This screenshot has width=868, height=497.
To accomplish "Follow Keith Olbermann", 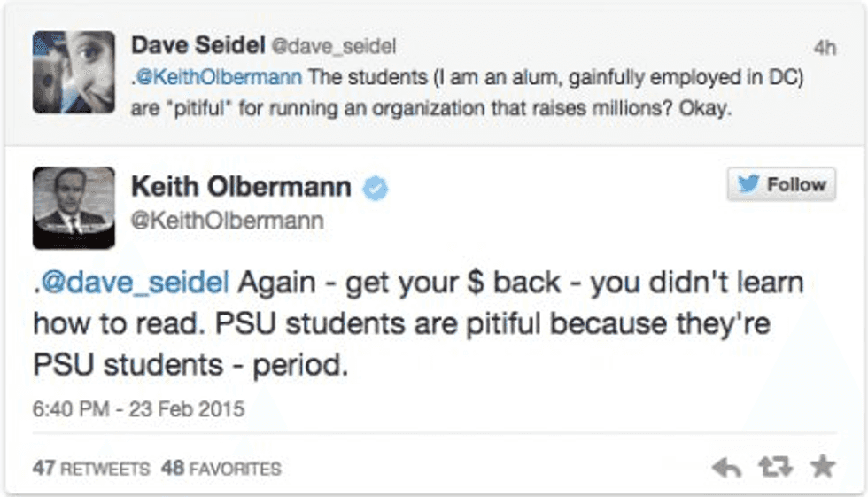I will pyautogui.click(x=780, y=184).
